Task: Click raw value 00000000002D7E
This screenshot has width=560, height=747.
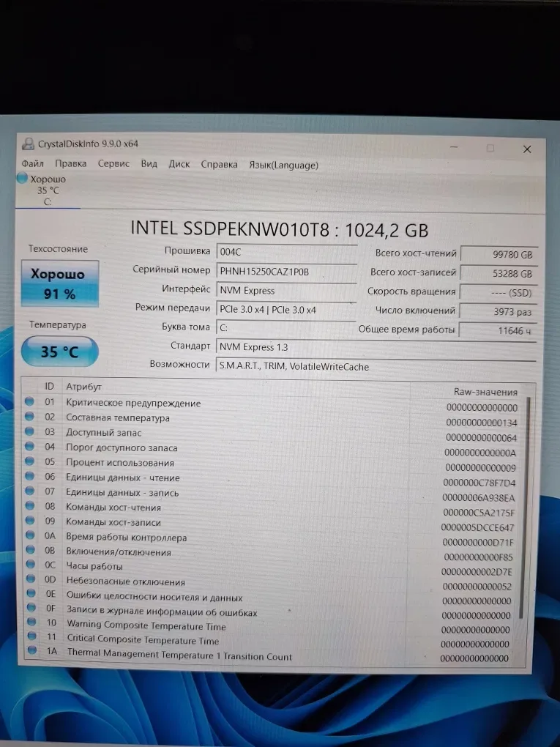Action: 477,572
